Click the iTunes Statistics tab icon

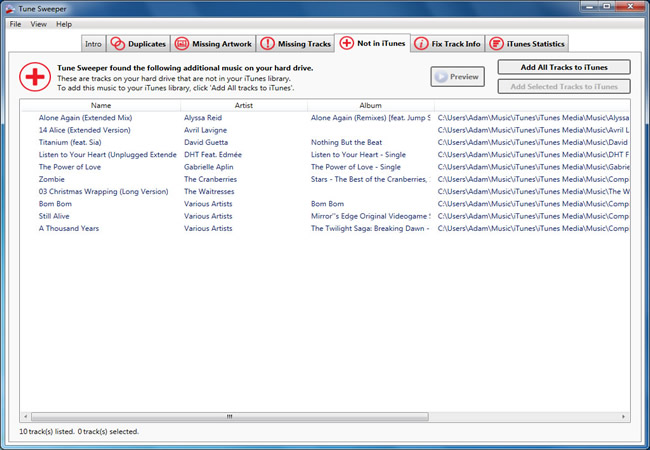496,44
